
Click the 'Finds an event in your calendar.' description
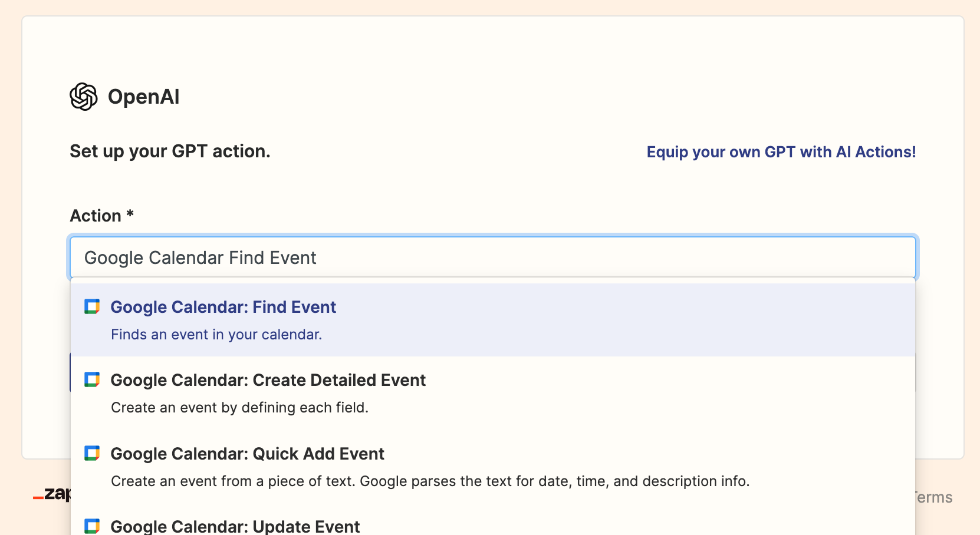click(x=216, y=335)
